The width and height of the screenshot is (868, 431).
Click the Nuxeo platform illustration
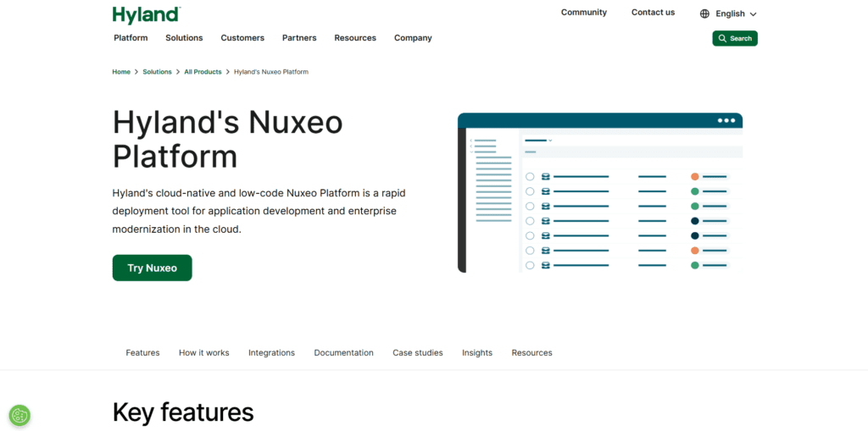pos(600,192)
